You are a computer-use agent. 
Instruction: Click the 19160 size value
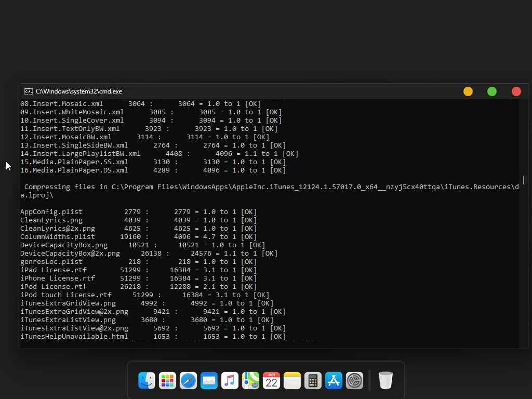[x=130, y=237]
